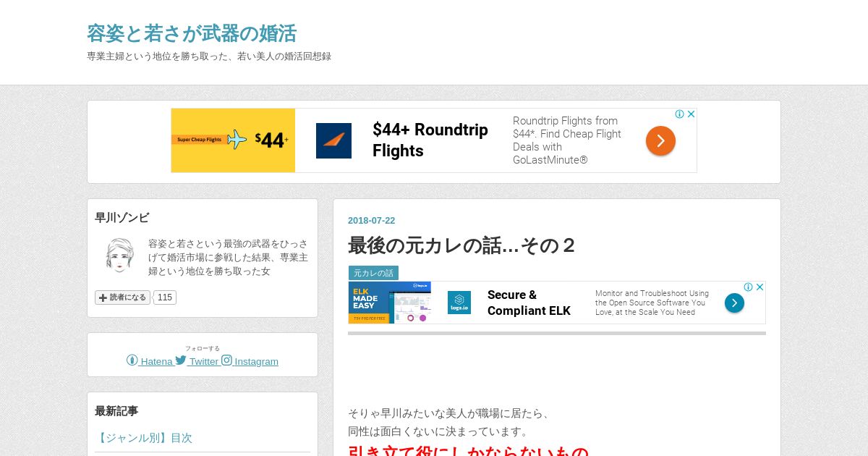Image resolution: width=868 pixels, height=456 pixels.
Task: Click the Hatena follow icon
Action: tap(132, 360)
